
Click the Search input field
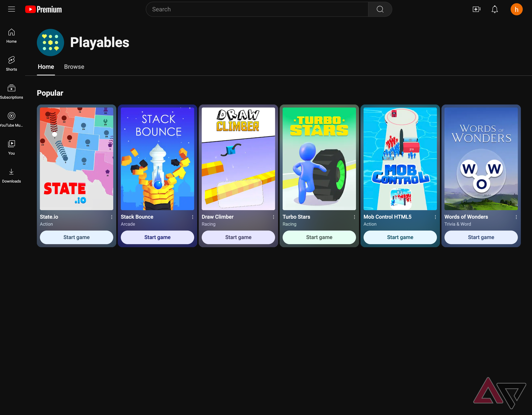click(x=257, y=9)
